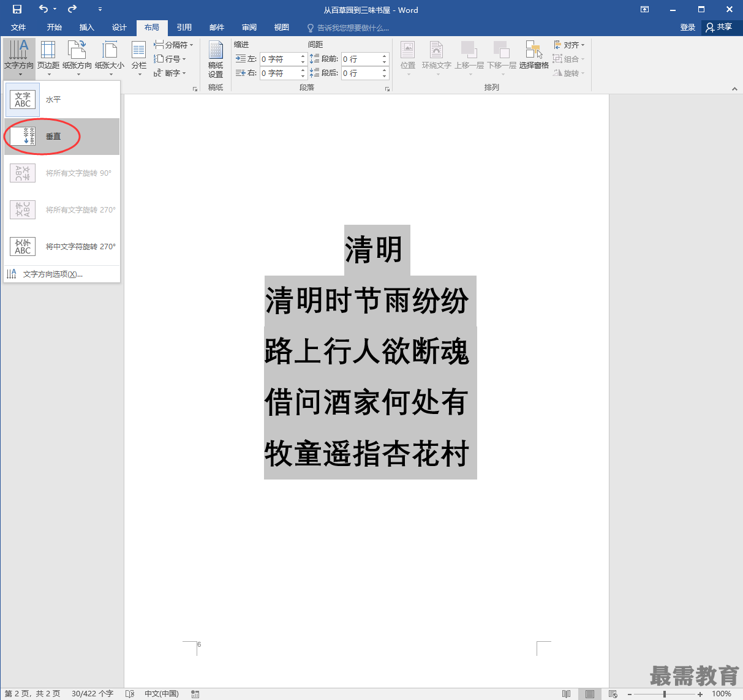Open the 选择窗格 selection pane
The height and width of the screenshot is (700, 743).
(534, 55)
